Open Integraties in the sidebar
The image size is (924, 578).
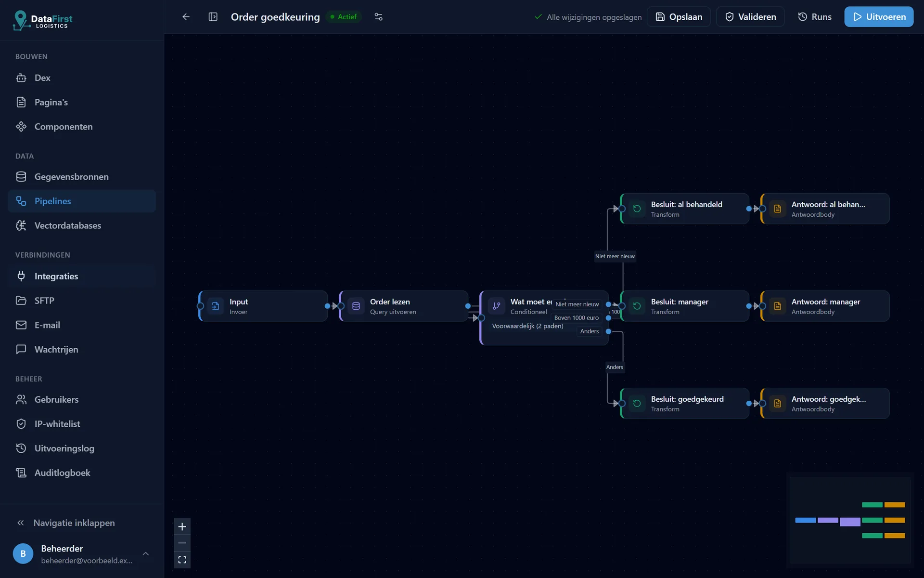tap(82, 276)
